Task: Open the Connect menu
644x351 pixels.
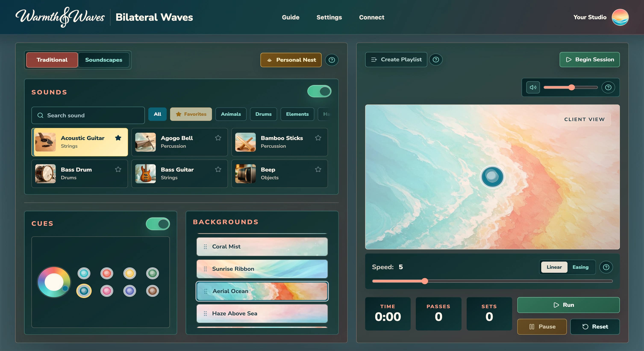Action: (x=372, y=17)
